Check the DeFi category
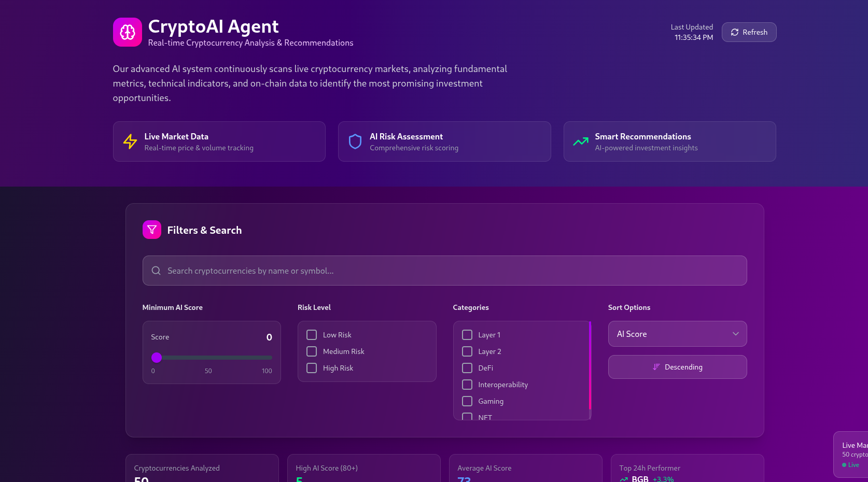868x482 pixels. point(467,368)
